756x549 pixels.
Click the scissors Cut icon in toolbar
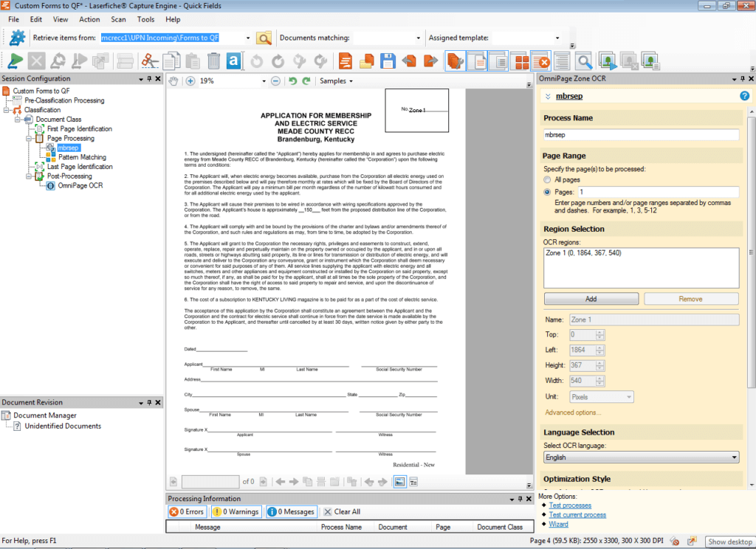click(149, 61)
